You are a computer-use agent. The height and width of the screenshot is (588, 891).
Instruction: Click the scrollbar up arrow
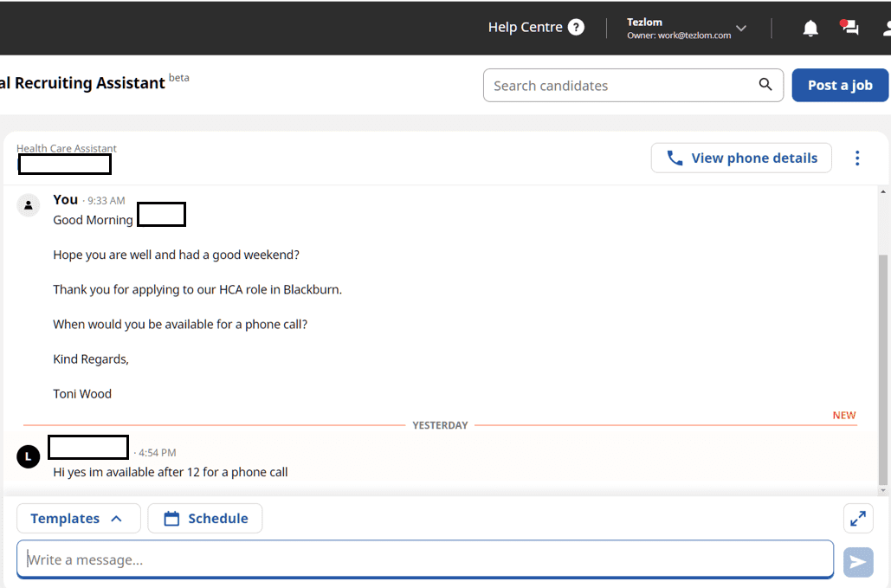click(x=882, y=191)
